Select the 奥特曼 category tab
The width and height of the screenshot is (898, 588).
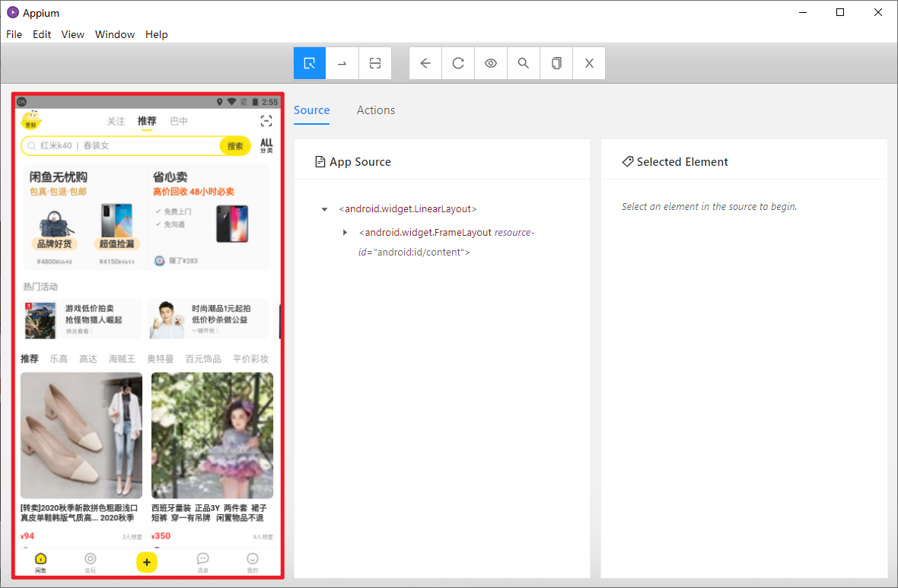click(x=160, y=359)
